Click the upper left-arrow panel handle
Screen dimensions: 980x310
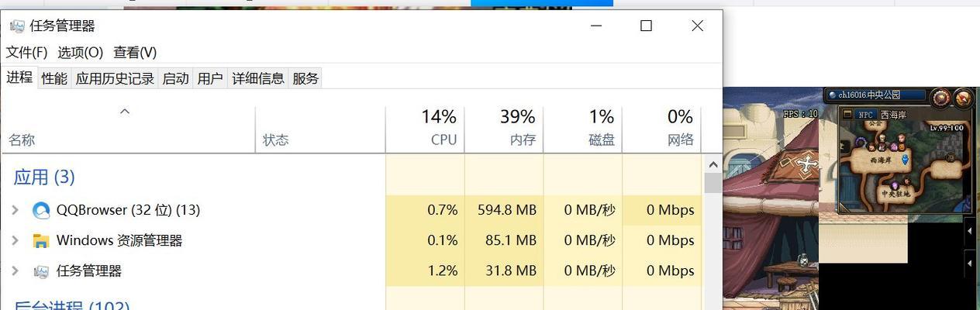969,230
